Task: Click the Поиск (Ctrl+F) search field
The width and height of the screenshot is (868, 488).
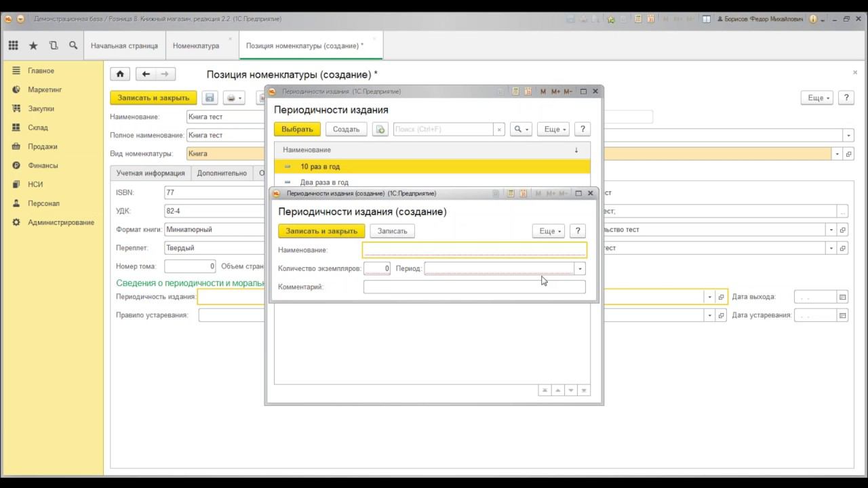Action: 443,129
